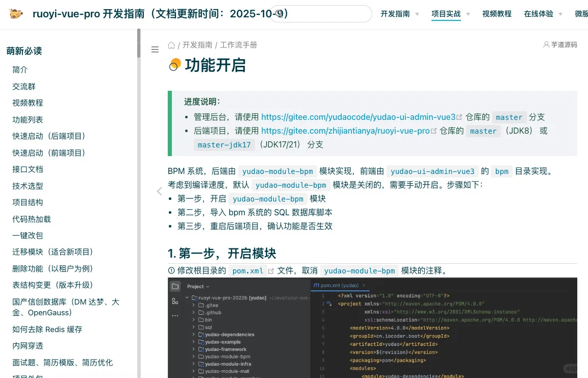Image resolution: width=588 pixels, height=378 pixels.
Task: Click the 1. 第一步，开启模块 heading
Action: [x=222, y=254]
